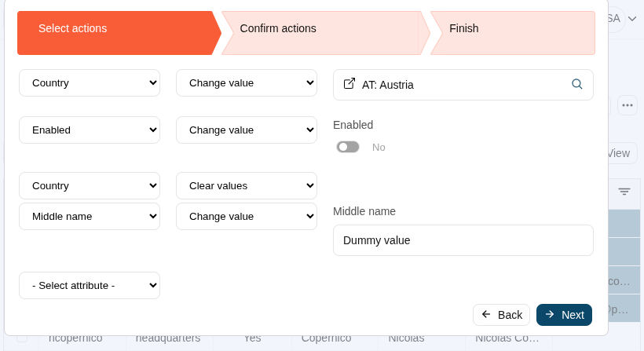The image size is (644, 351).
Task: Click the three-dots more options icon
Action: point(627,105)
